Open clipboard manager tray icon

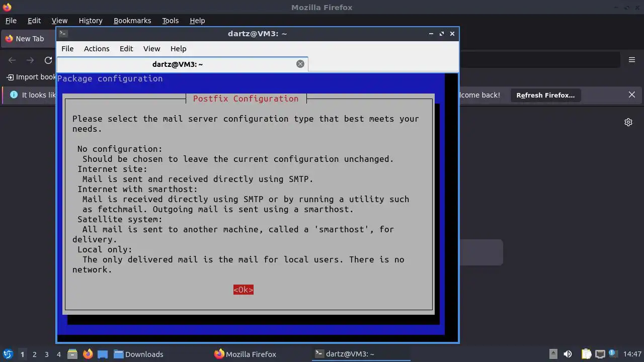pyautogui.click(x=586, y=354)
